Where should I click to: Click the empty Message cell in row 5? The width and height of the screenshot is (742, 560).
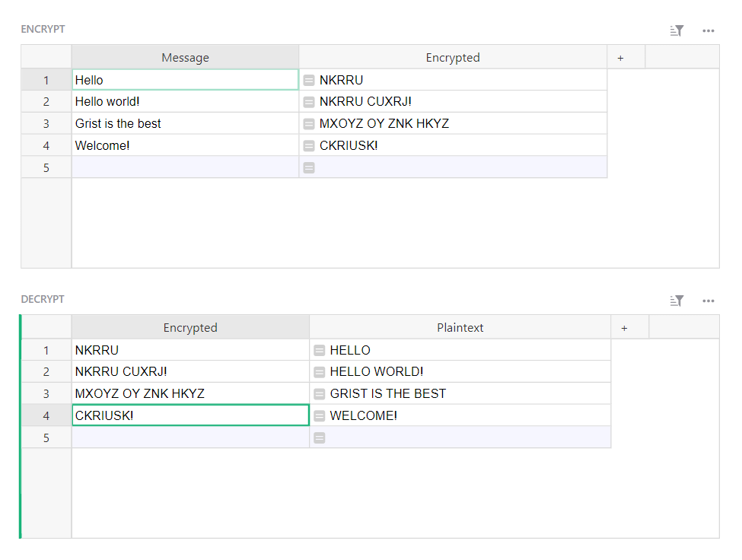[x=185, y=167]
